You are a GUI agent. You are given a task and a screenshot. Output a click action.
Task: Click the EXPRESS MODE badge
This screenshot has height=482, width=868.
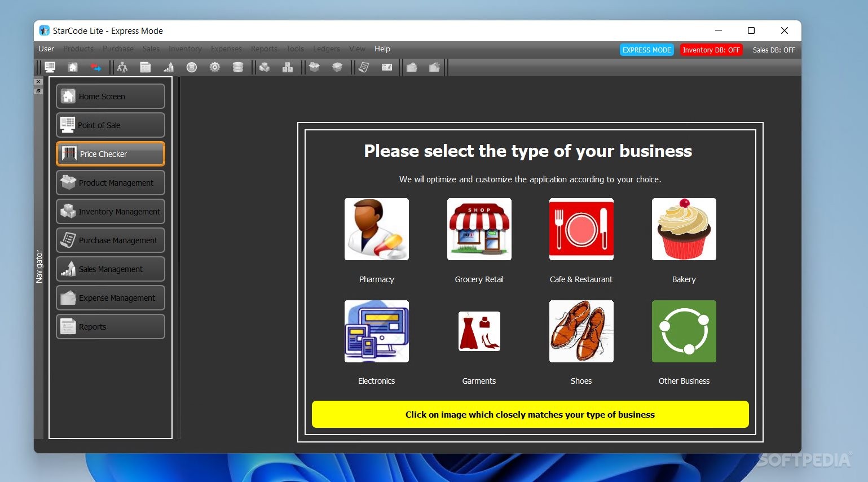(647, 50)
